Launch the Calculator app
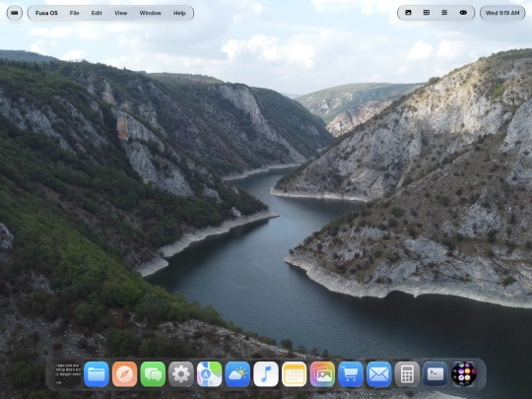This screenshot has height=399, width=532. coord(407,374)
